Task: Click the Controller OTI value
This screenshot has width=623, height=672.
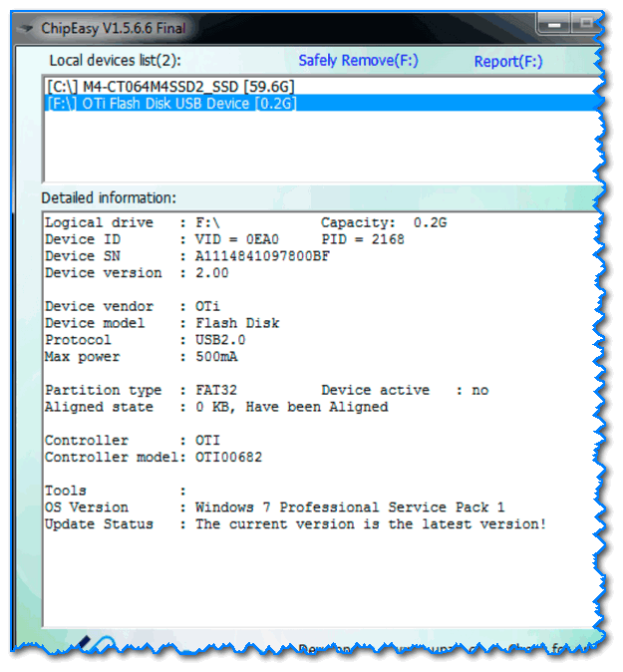Action: click(207, 441)
